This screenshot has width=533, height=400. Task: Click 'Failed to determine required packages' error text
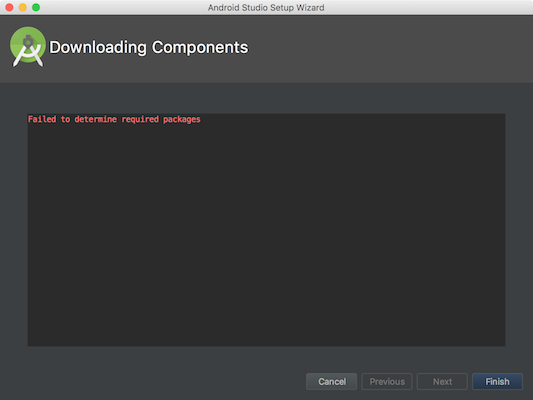114,119
